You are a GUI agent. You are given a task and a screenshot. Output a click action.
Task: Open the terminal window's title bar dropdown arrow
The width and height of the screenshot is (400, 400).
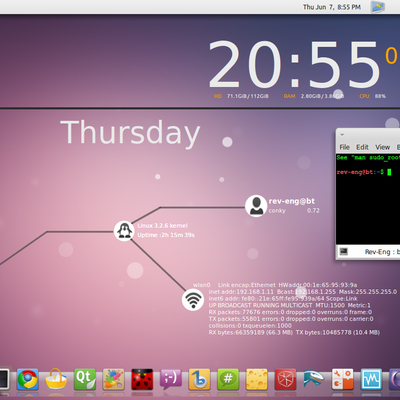click(x=342, y=135)
